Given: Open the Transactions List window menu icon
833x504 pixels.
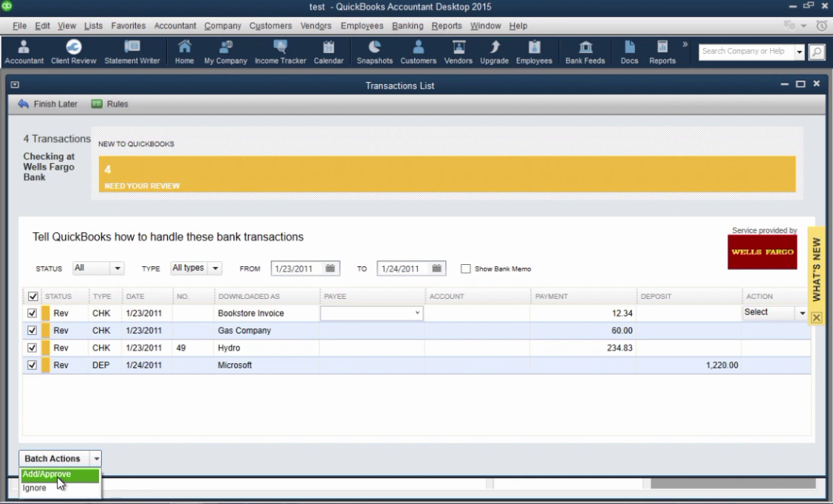Looking at the screenshot, I should [x=15, y=85].
